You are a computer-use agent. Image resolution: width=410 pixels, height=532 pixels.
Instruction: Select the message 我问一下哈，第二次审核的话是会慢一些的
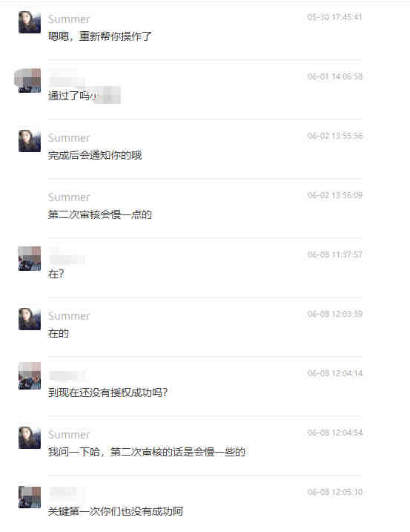pyautogui.click(x=147, y=452)
